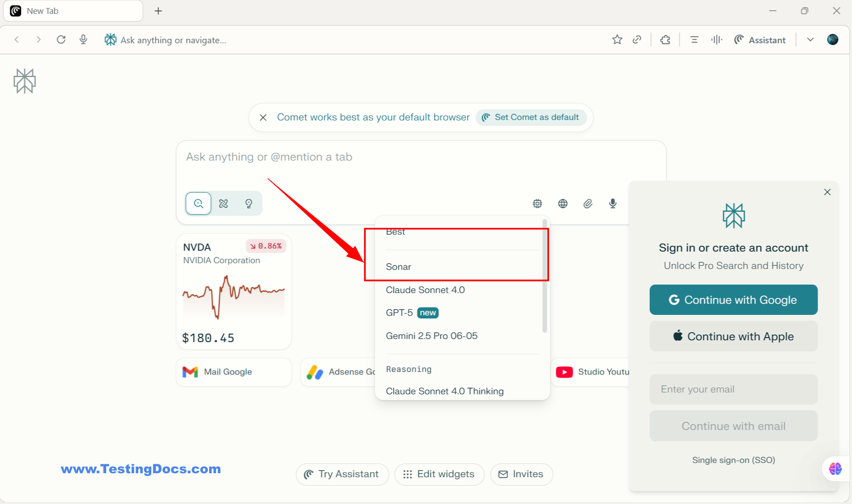Click Continue with Google button

pos(733,300)
